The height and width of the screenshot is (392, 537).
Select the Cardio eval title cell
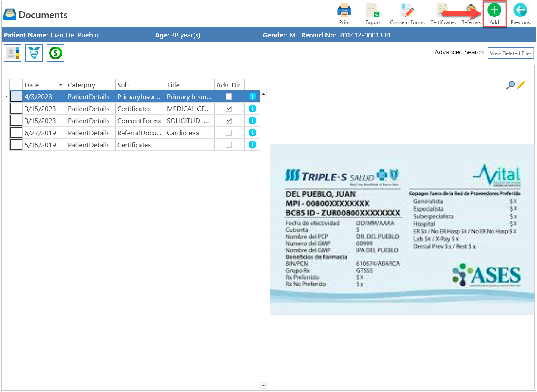[190, 133]
